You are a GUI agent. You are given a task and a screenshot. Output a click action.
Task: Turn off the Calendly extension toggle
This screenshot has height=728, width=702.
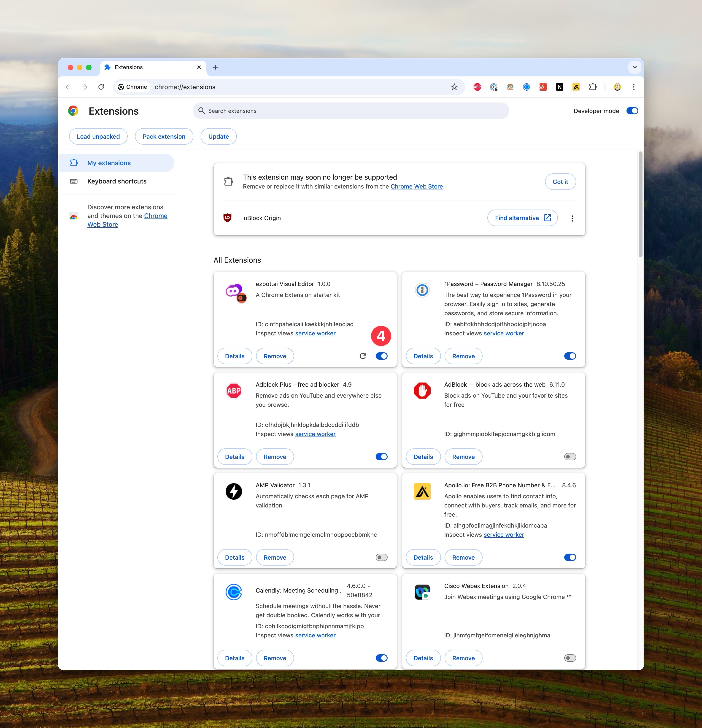point(381,658)
